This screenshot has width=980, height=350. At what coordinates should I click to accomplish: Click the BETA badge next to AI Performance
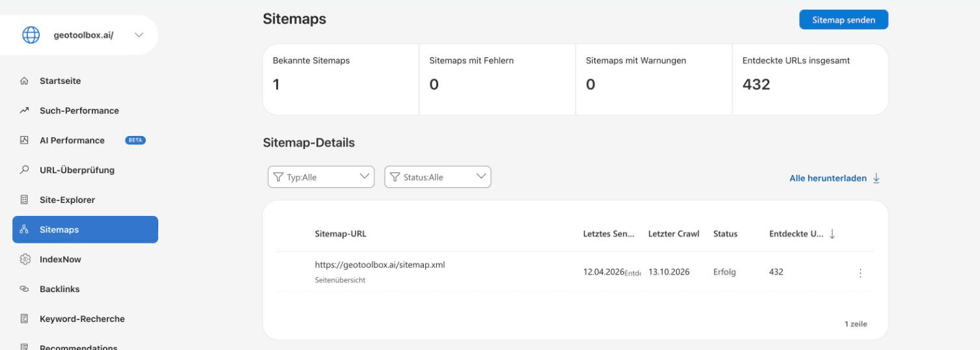[135, 141]
